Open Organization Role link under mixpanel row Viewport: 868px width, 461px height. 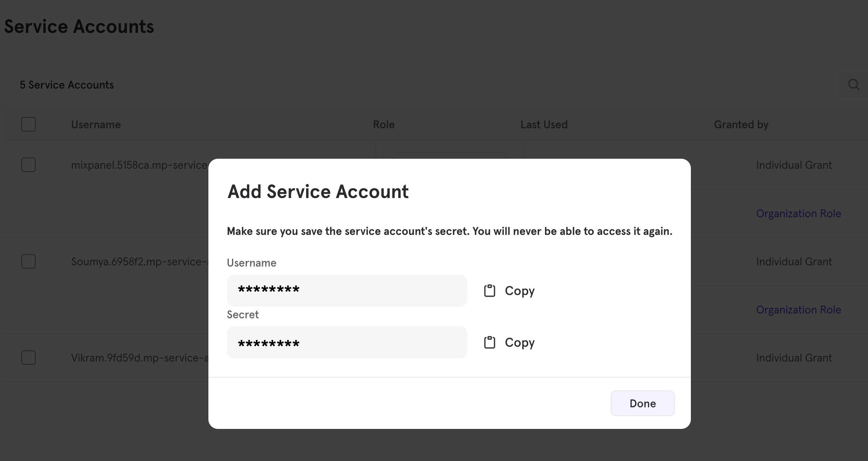pos(798,213)
